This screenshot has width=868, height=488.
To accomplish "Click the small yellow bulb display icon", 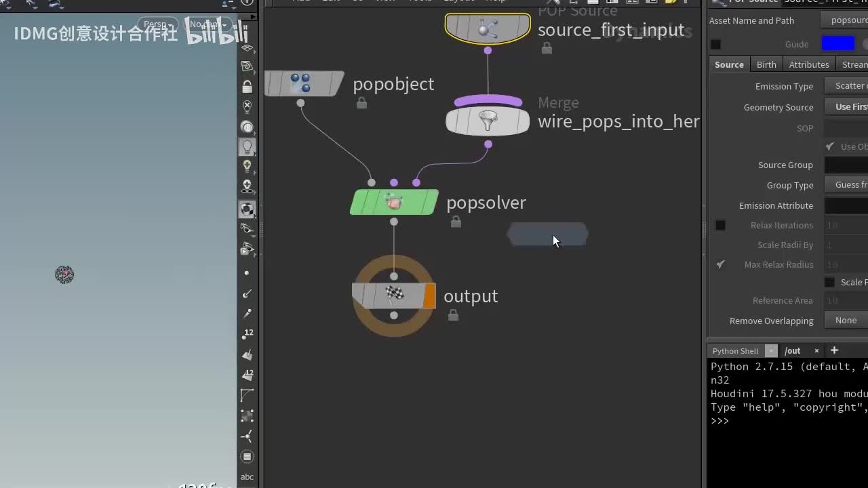I will tap(247, 166).
